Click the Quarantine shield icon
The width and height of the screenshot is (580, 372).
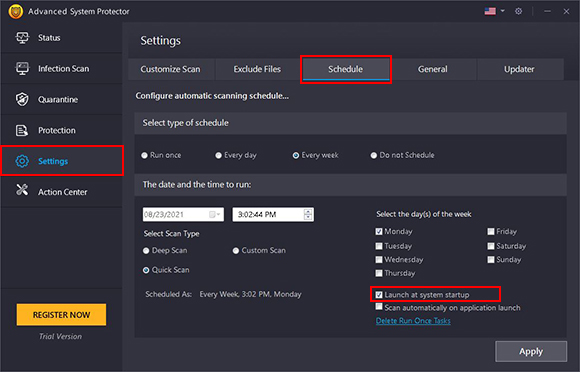coord(22,99)
